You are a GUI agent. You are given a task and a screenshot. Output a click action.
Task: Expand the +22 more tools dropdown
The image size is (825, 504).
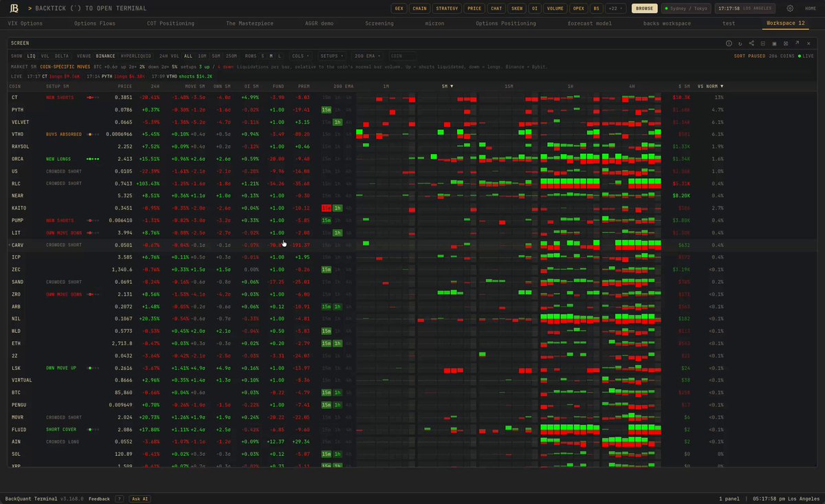tap(615, 8)
